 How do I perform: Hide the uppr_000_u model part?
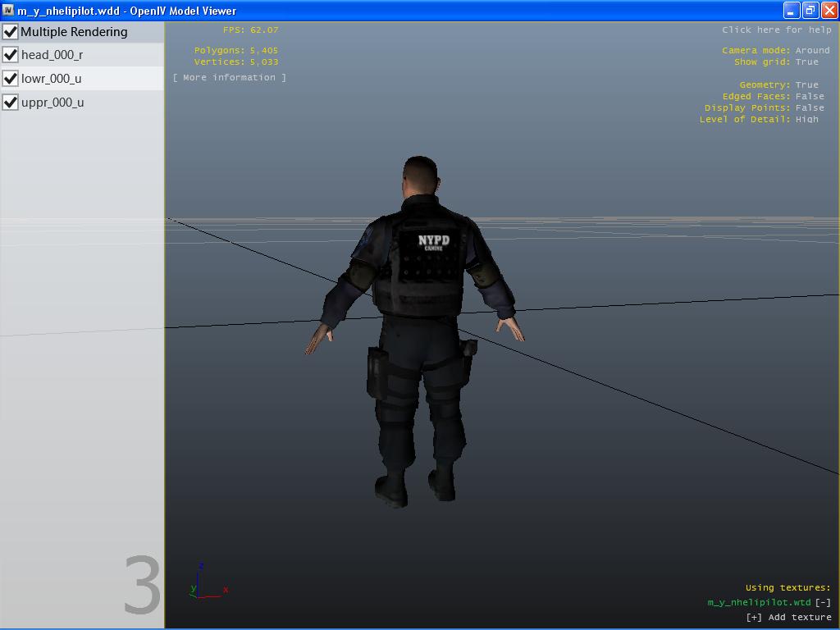11,103
